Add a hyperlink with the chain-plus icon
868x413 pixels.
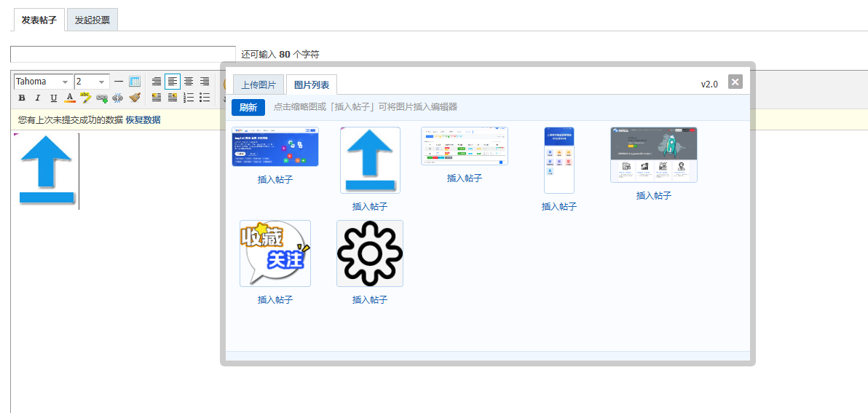(102, 98)
